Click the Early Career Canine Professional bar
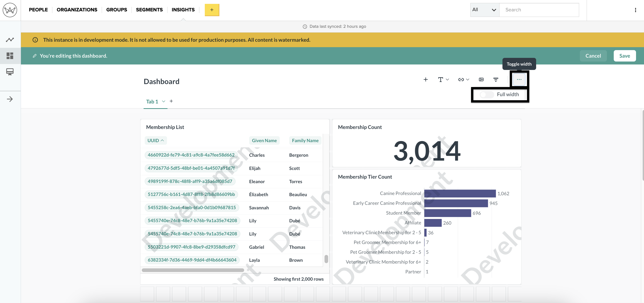The height and width of the screenshot is (303, 644). [456, 203]
